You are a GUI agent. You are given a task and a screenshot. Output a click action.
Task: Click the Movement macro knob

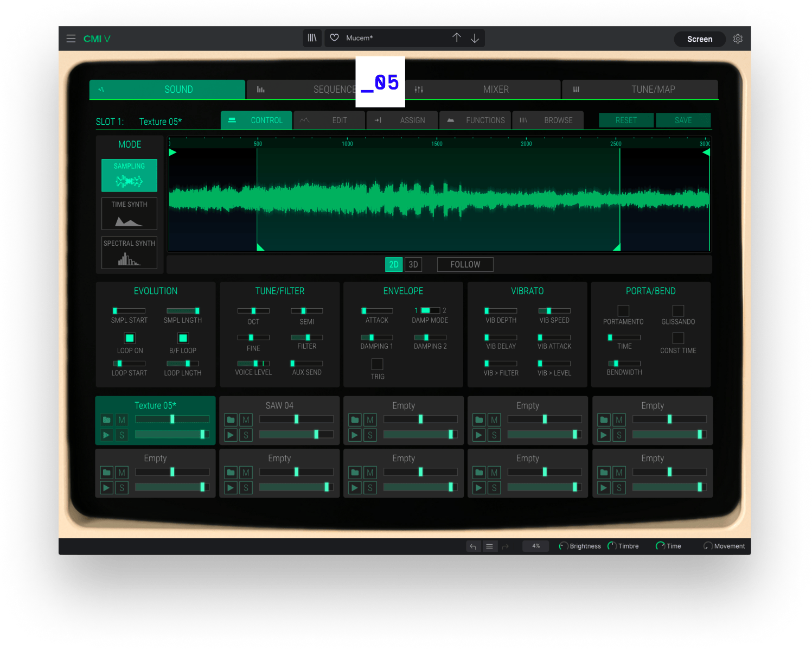pyautogui.click(x=708, y=546)
